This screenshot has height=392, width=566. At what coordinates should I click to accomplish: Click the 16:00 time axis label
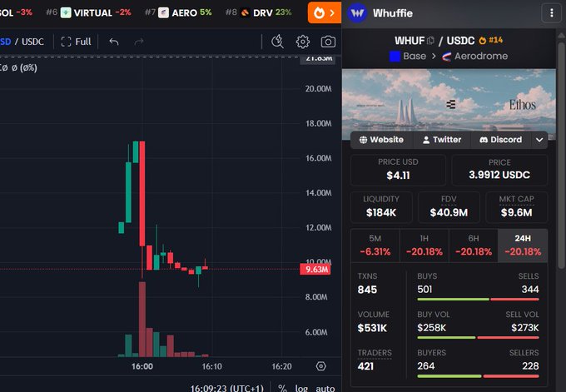141,367
